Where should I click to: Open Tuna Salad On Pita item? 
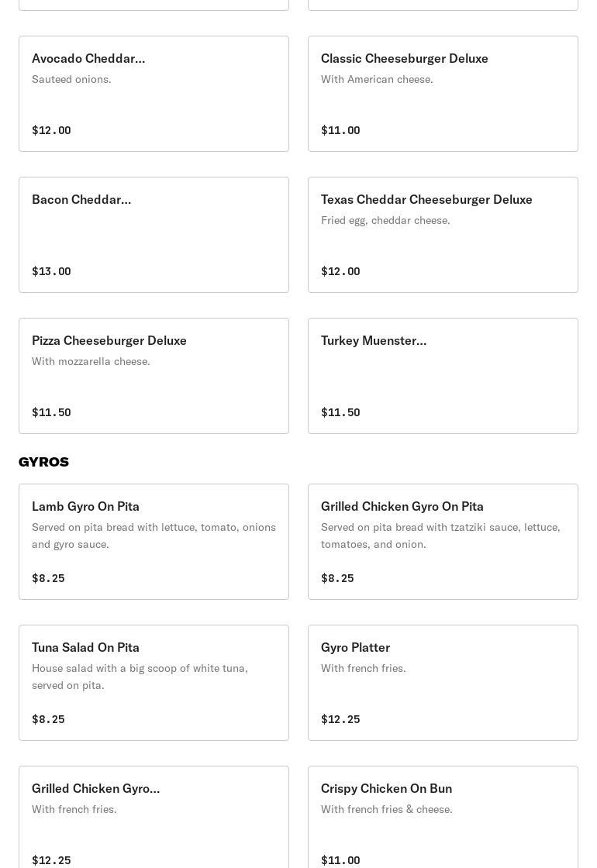(154, 683)
